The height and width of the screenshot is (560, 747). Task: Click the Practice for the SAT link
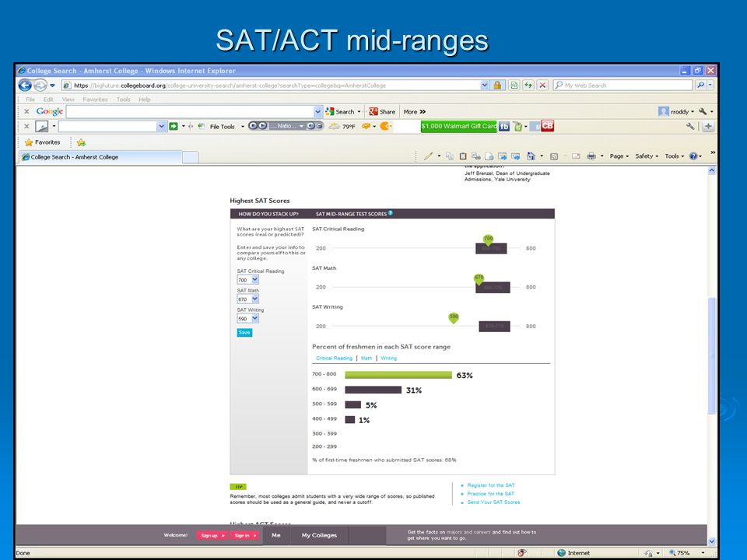(x=491, y=494)
